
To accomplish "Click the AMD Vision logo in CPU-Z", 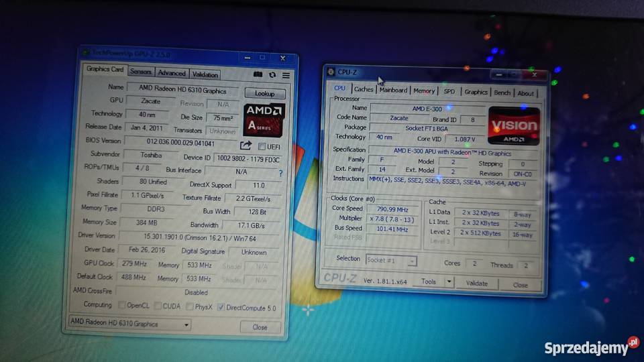I will click(514, 125).
